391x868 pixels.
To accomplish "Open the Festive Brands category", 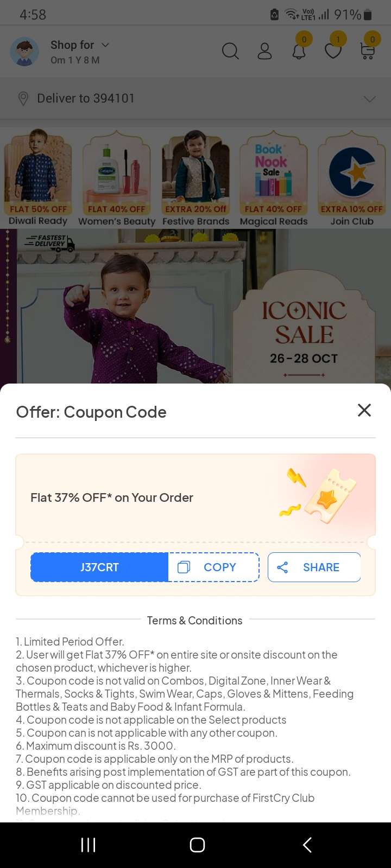I will pos(195,177).
